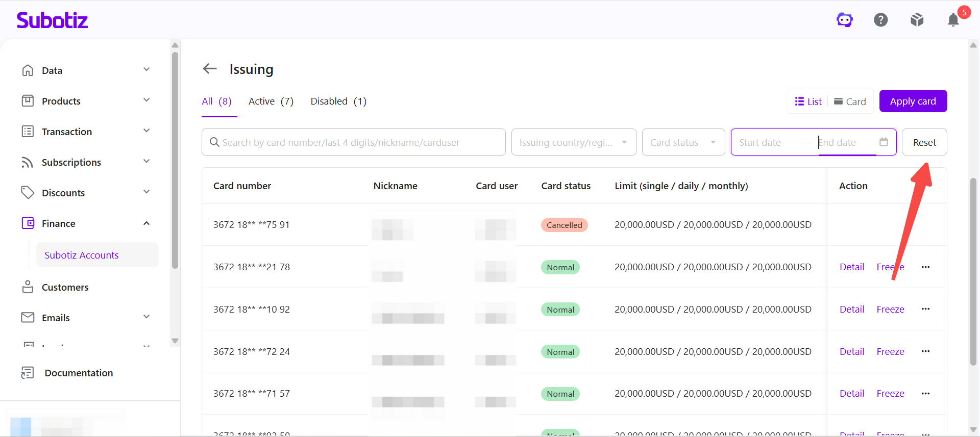
Task: Click the search magnifier icon
Action: pos(214,142)
